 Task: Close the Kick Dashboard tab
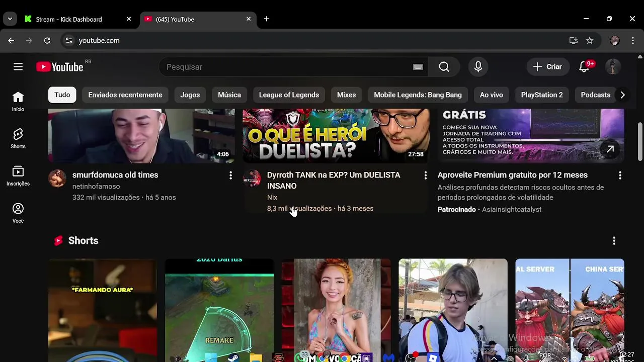coord(129,19)
